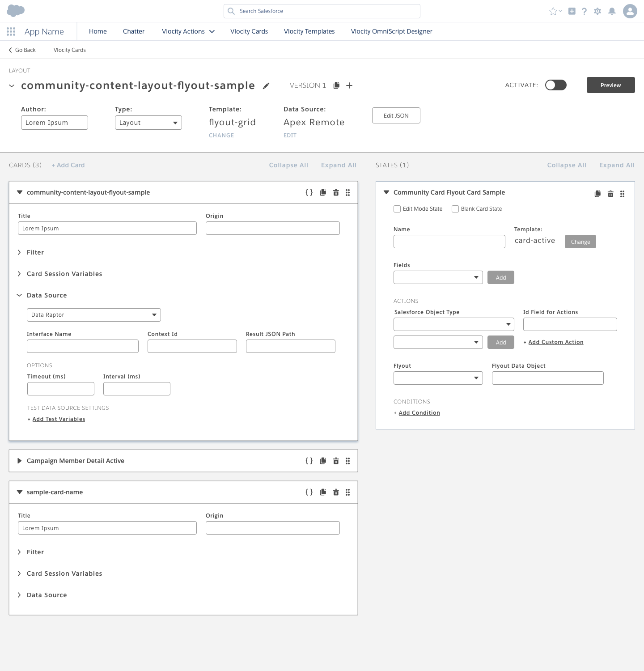Grab the drag handle of community-content-layout-flyout-sample card

[x=347, y=192]
